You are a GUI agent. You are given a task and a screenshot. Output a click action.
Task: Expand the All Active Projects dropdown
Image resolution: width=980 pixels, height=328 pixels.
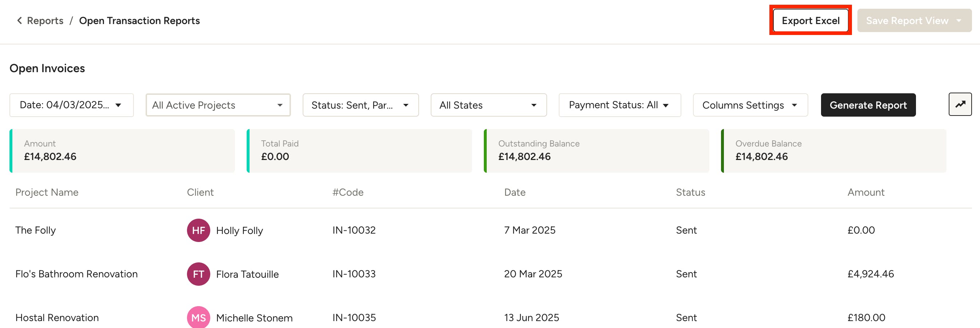coord(218,105)
